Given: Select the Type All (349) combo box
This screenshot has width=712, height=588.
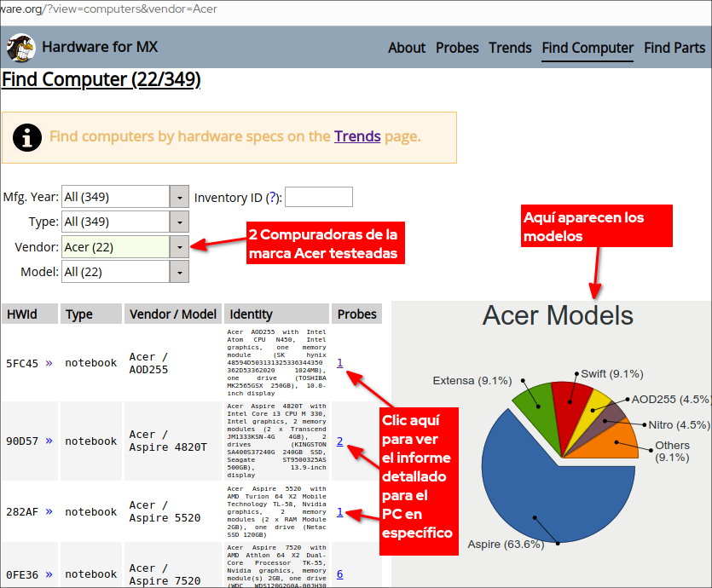Looking at the screenshot, I should [x=125, y=222].
